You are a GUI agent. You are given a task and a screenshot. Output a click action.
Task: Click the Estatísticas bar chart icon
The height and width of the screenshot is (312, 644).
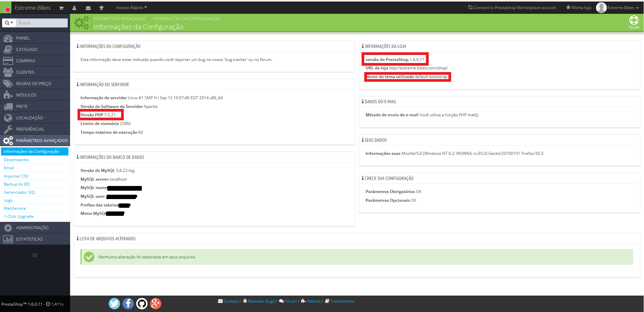point(8,239)
